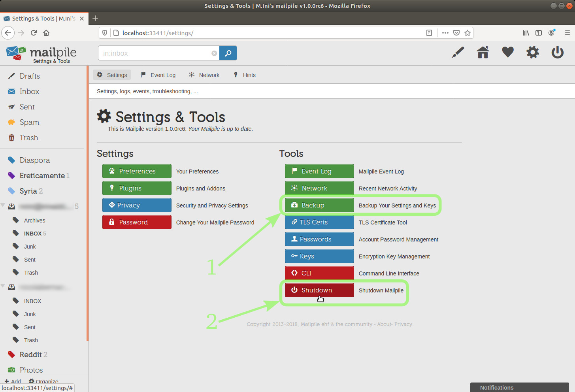Open the Event Log tool button
575x392 pixels.
tap(319, 171)
